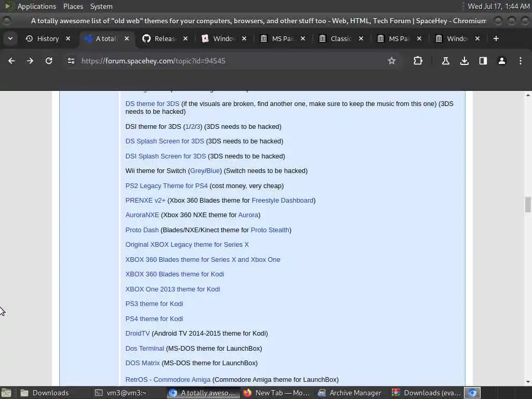Open the Proto Dash link

pyautogui.click(x=142, y=230)
